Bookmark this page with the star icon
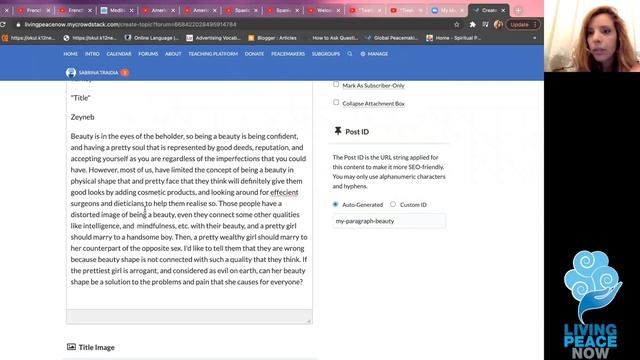Screen dimensions: 640x360 tap(457, 24)
